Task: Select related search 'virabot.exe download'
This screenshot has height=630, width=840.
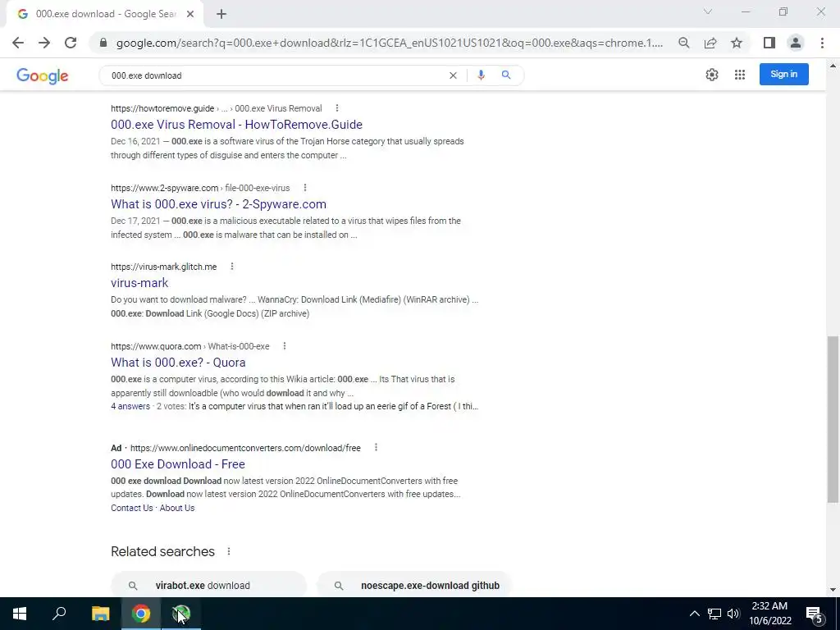Action: (x=208, y=585)
